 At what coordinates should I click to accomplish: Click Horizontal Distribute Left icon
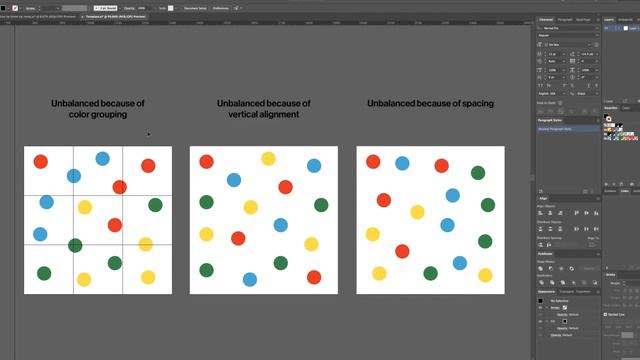point(576,229)
